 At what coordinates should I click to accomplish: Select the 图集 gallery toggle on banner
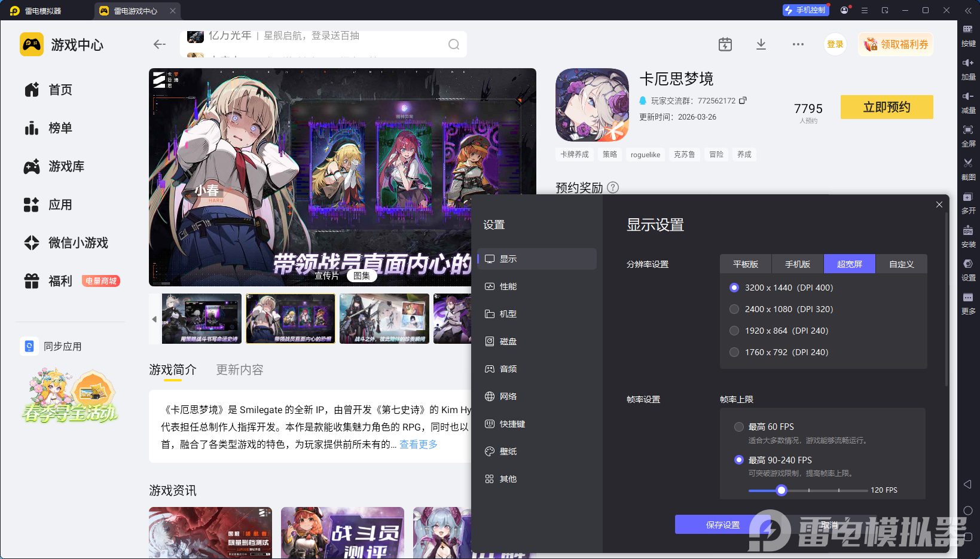(x=362, y=276)
